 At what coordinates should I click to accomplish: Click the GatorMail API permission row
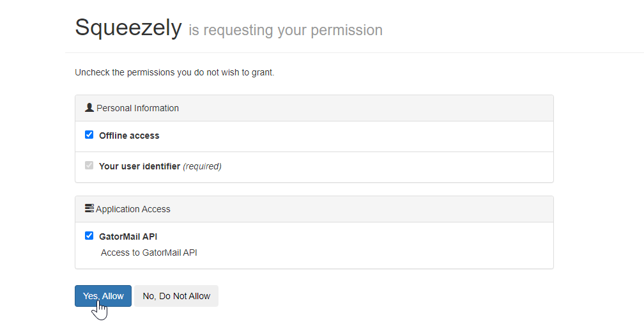click(x=314, y=245)
